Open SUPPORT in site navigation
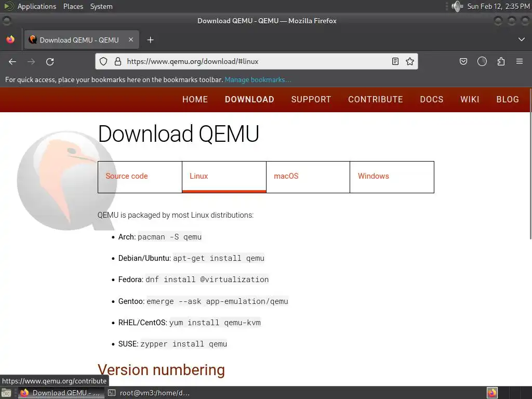Screen dimensions: 532x399 click(311, 99)
